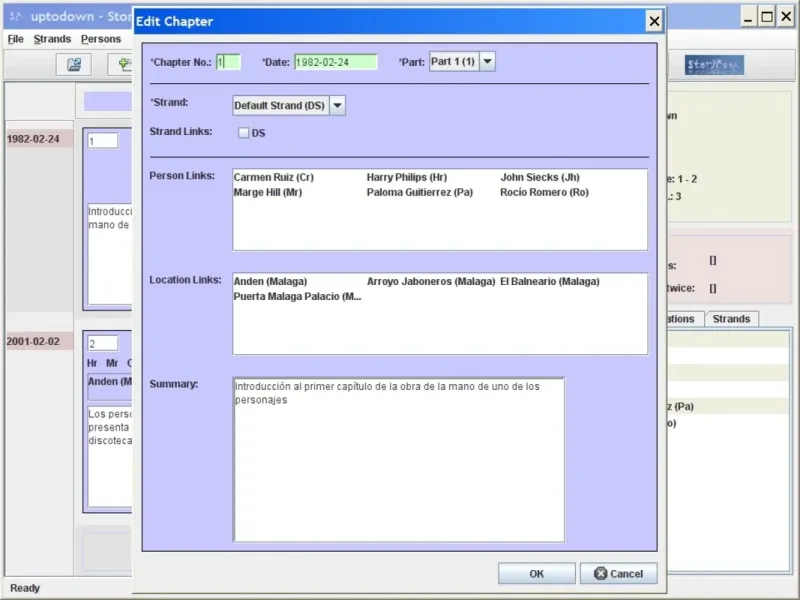Click the green plus add icon in toolbar
800x600 pixels.
124,64
